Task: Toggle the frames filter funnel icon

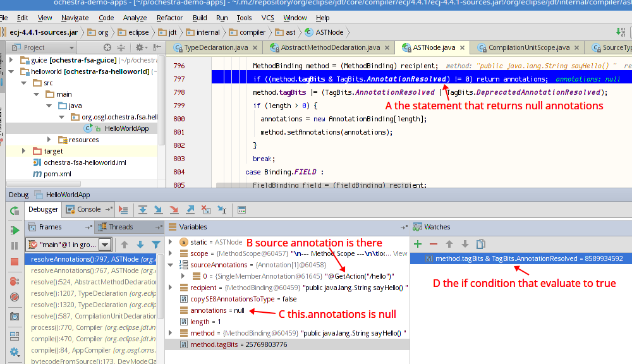Action: (x=155, y=245)
